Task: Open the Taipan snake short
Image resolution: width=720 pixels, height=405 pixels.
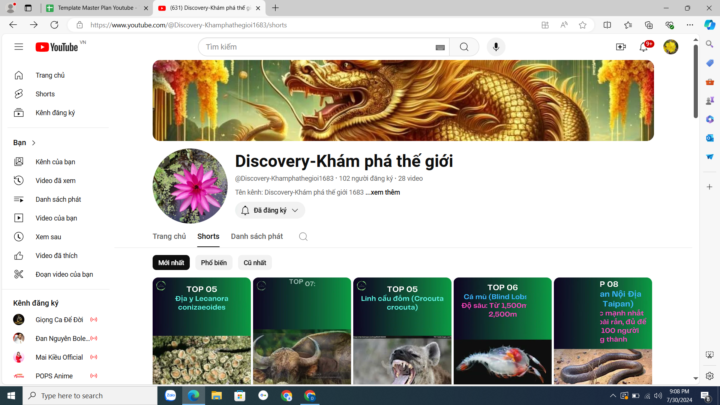Action: pyautogui.click(x=603, y=331)
